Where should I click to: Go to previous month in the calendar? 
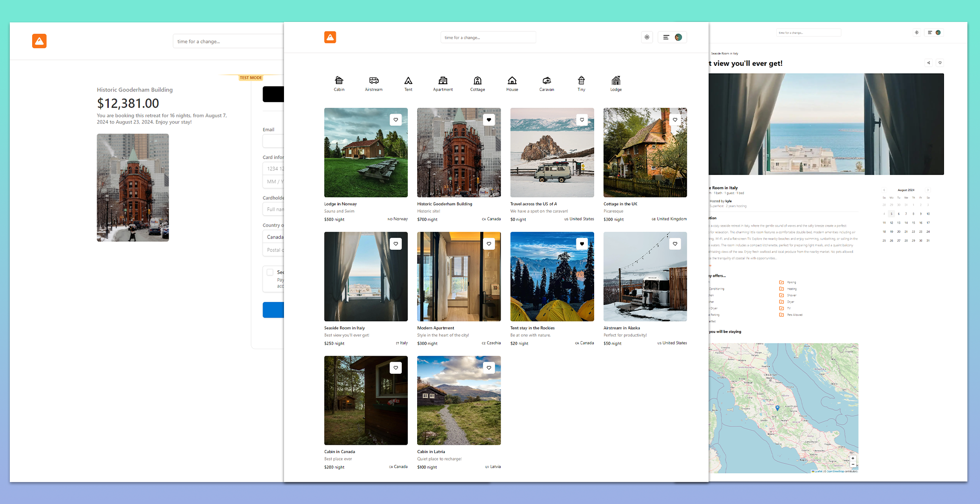(884, 190)
